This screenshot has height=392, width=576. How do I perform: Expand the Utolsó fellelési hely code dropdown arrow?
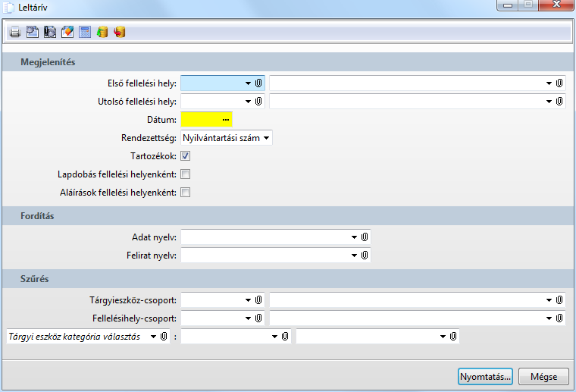tap(248, 102)
